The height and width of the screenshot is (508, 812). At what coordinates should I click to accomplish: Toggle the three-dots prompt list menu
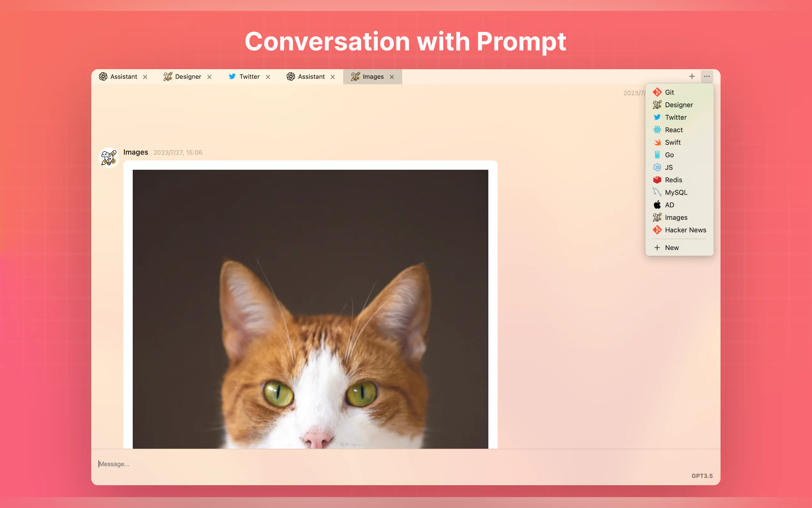click(707, 76)
